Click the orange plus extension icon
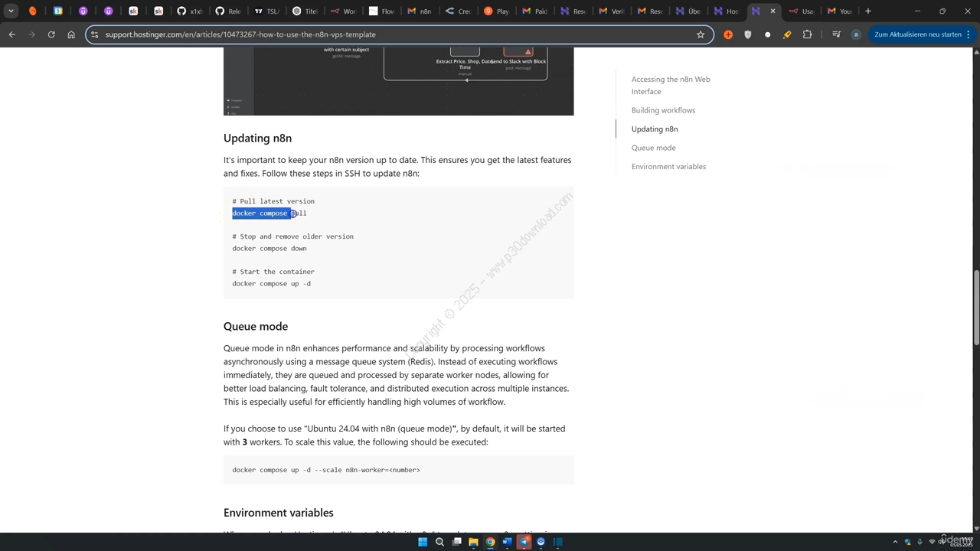The width and height of the screenshot is (980, 551). pyautogui.click(x=728, y=34)
